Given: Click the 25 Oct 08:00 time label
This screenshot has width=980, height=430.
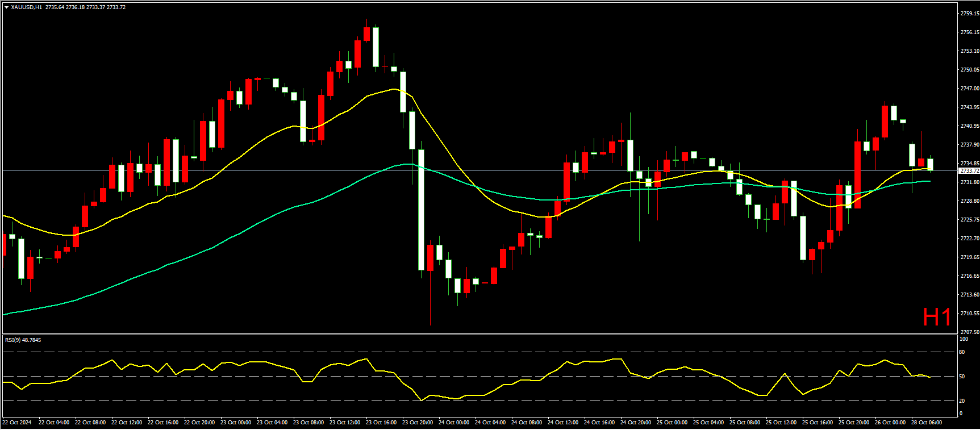Looking at the screenshot, I should click(x=745, y=423).
